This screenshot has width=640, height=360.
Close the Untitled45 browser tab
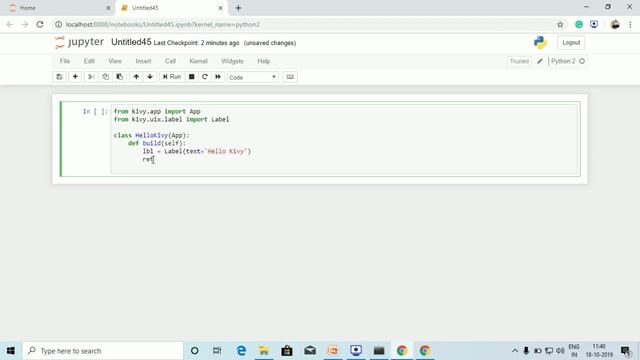[220, 8]
